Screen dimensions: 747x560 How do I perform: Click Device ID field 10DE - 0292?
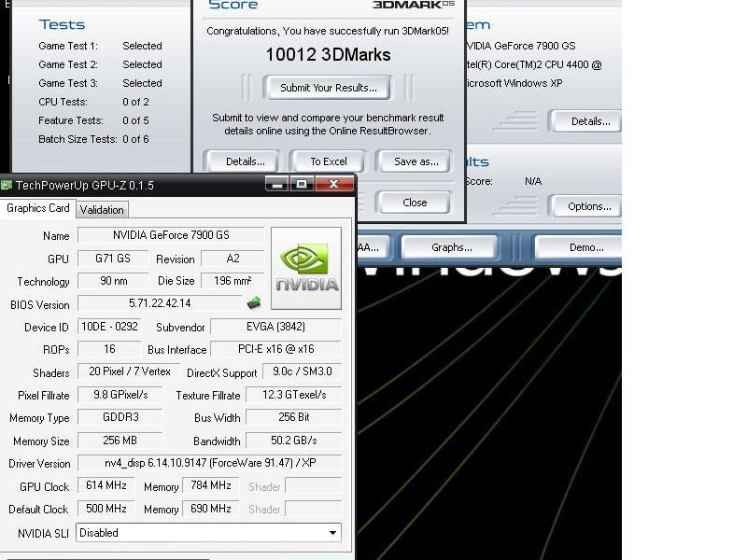109,327
